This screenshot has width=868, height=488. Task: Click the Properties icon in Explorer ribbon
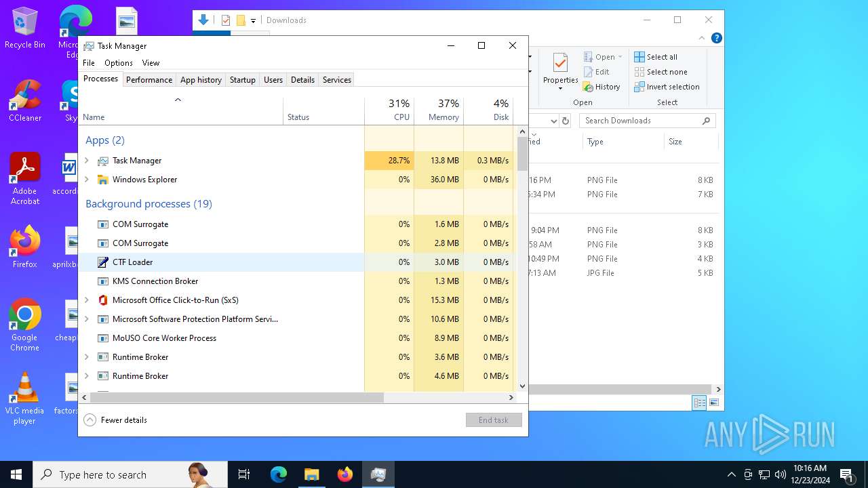click(560, 64)
